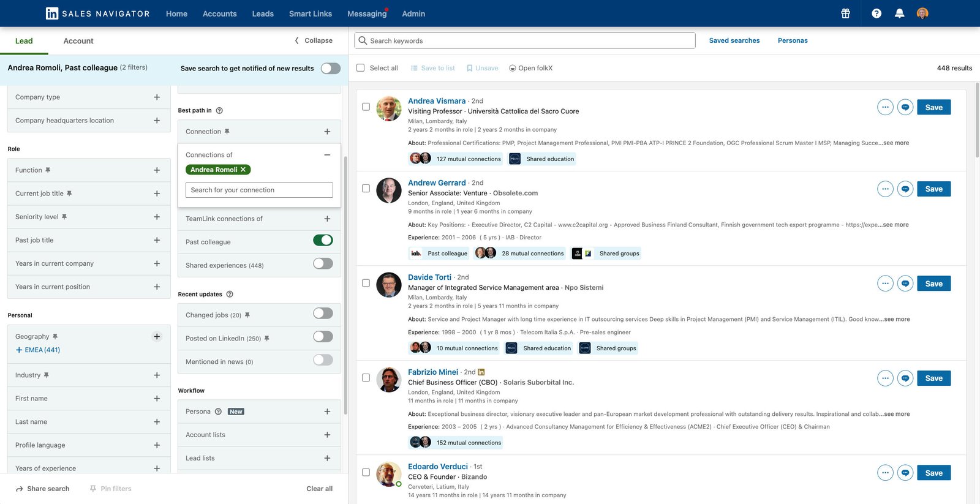Viewport: 980px width, 504px height.
Task: Focus the Search keywords field
Action: pyautogui.click(x=525, y=40)
